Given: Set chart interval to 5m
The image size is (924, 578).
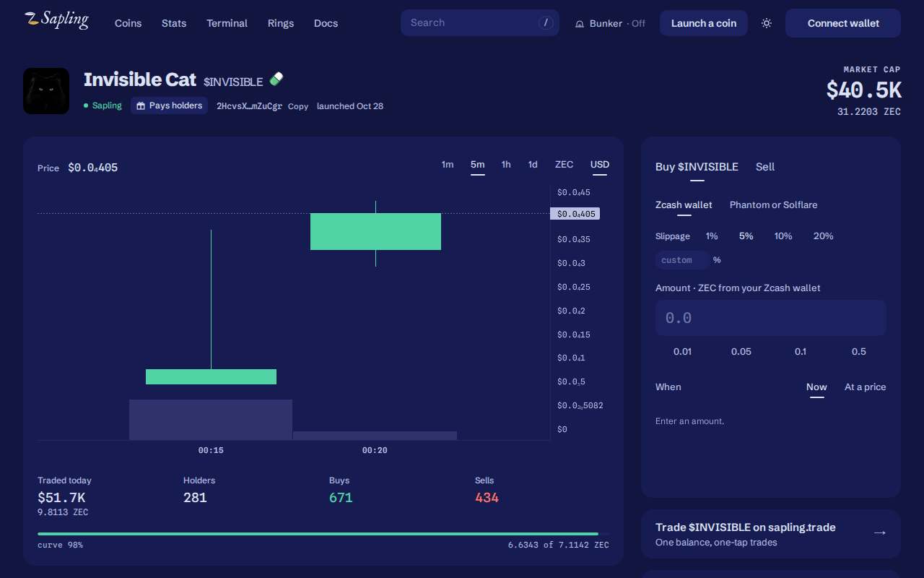Looking at the screenshot, I should click(477, 165).
